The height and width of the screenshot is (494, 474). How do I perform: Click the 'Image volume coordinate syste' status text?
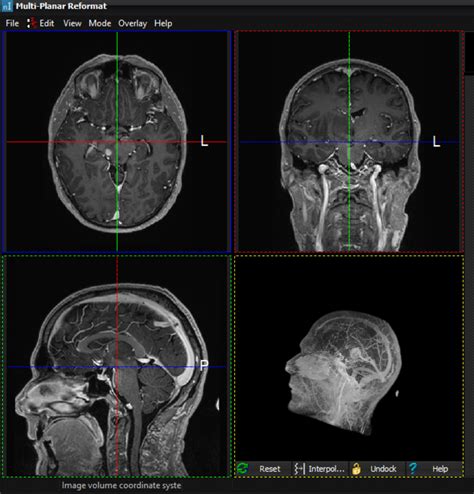(121, 485)
